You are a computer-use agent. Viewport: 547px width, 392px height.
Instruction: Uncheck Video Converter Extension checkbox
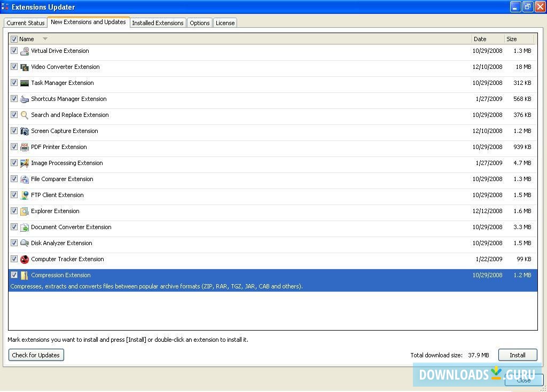[14, 67]
